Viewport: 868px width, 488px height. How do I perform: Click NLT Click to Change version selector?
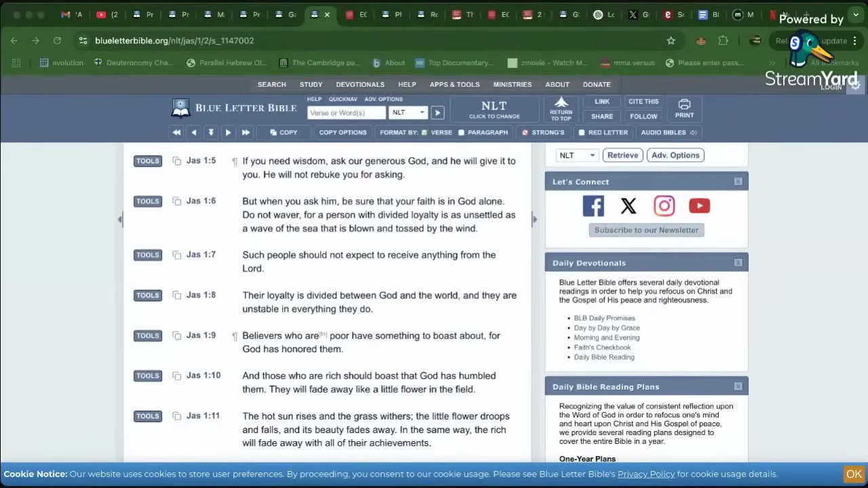click(494, 109)
